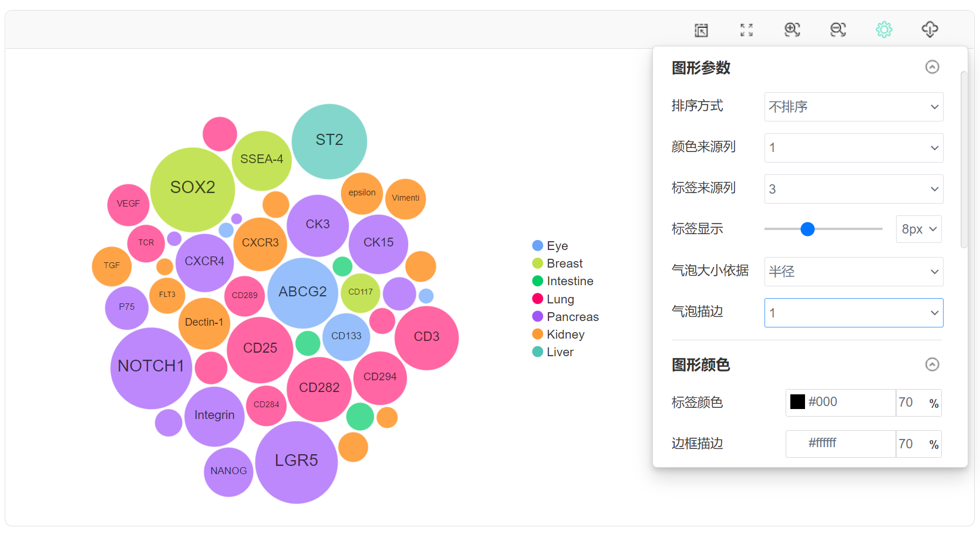This screenshot has height=534, width=980.
Task: Open the 气泡描边 dropdown
Action: pyautogui.click(x=854, y=313)
